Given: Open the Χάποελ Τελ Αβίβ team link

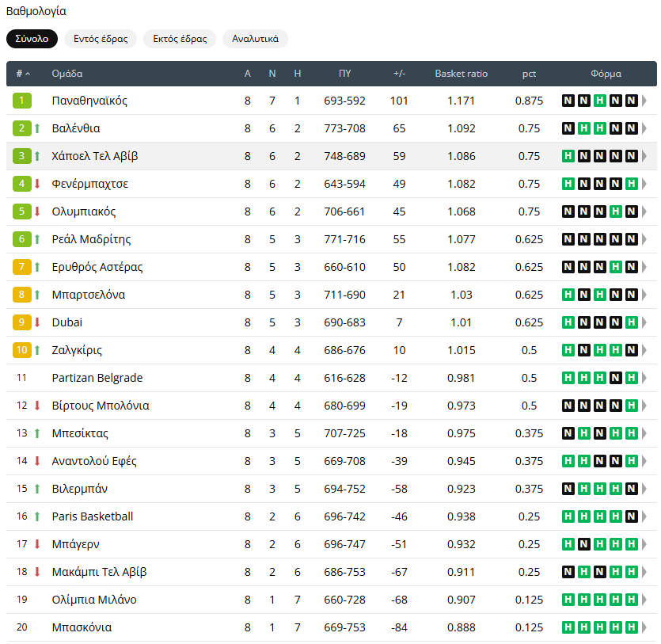Looking at the screenshot, I should (95, 156).
